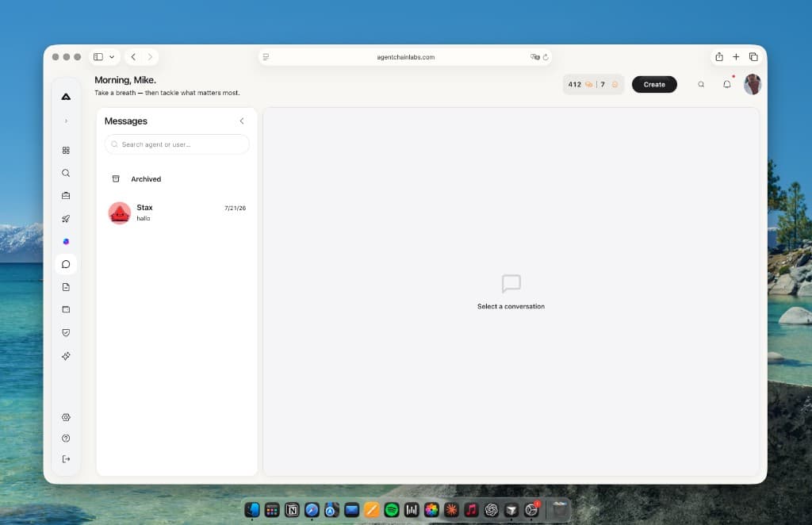Open settings gear icon in sidebar
The width and height of the screenshot is (812, 525).
pos(66,417)
